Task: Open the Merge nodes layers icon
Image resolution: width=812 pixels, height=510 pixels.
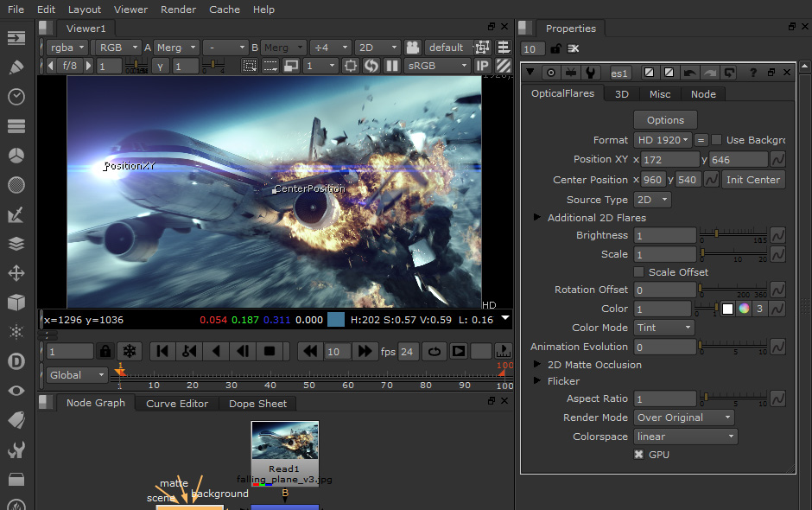Action: (16, 244)
